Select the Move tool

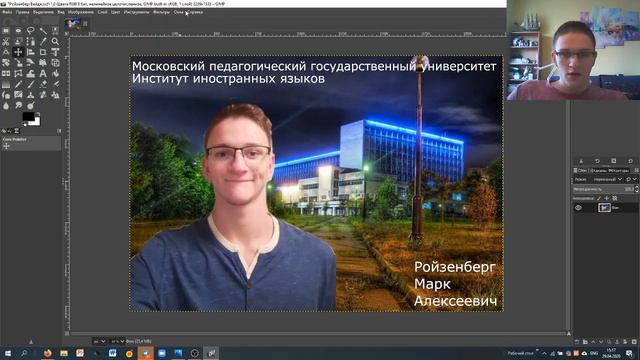[x=18, y=52]
